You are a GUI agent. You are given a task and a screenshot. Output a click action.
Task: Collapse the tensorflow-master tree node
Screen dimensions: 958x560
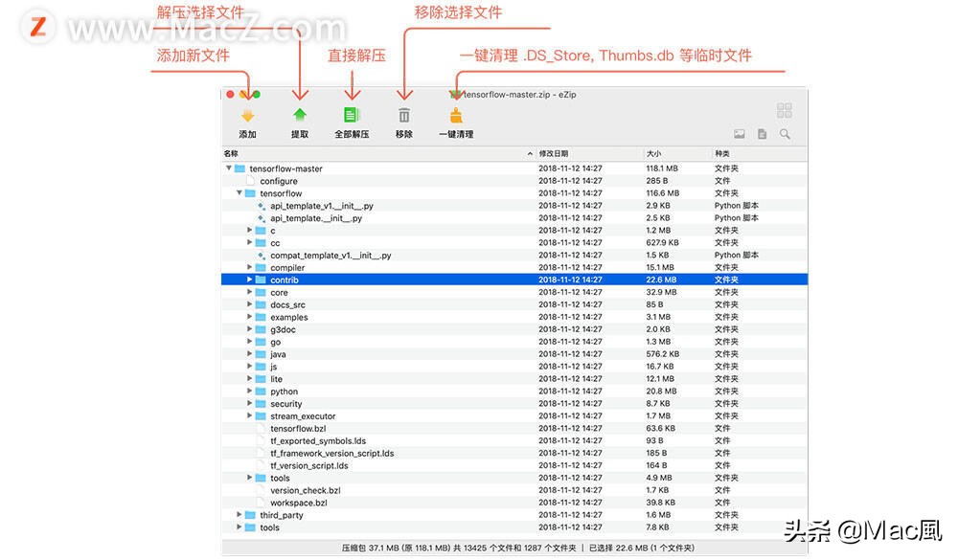(x=228, y=168)
